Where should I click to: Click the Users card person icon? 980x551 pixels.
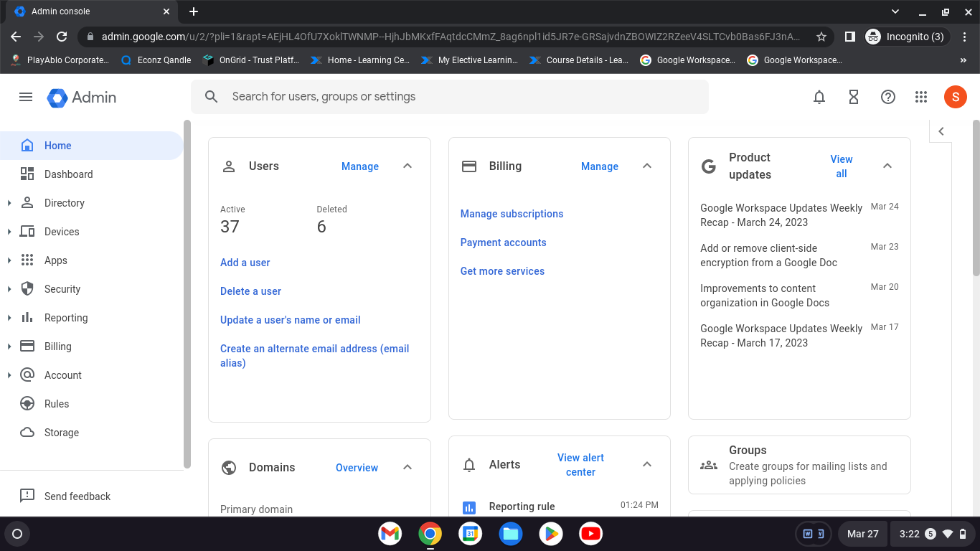(229, 166)
